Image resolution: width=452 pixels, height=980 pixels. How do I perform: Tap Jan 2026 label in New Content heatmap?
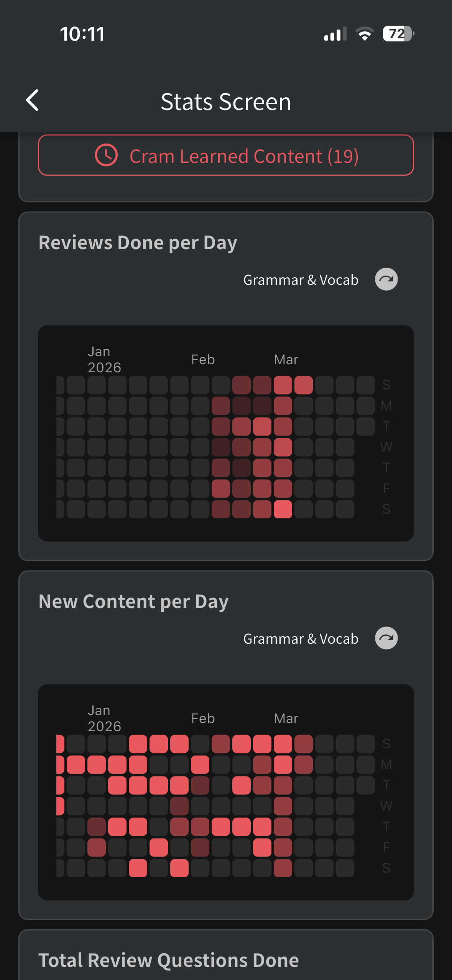coord(104,719)
